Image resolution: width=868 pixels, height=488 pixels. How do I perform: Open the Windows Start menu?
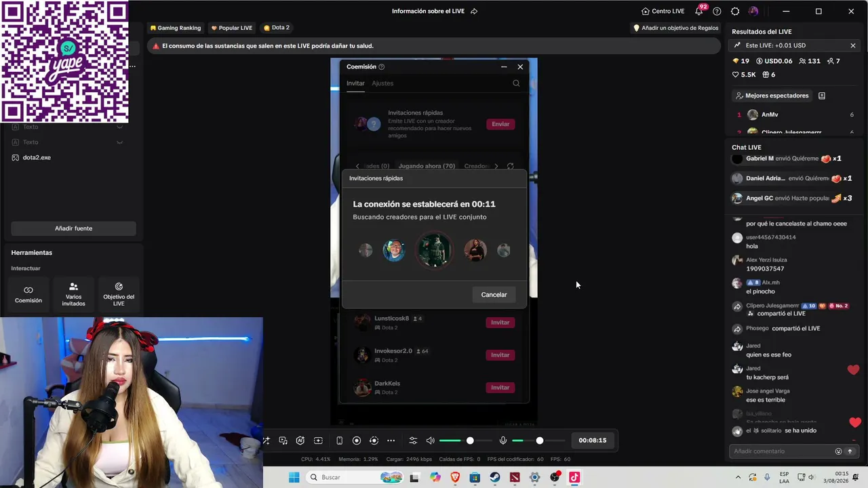pos(294,477)
